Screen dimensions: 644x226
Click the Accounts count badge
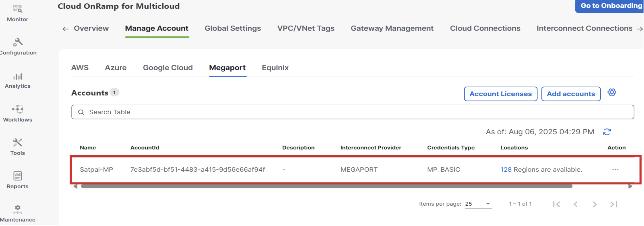[x=114, y=93]
